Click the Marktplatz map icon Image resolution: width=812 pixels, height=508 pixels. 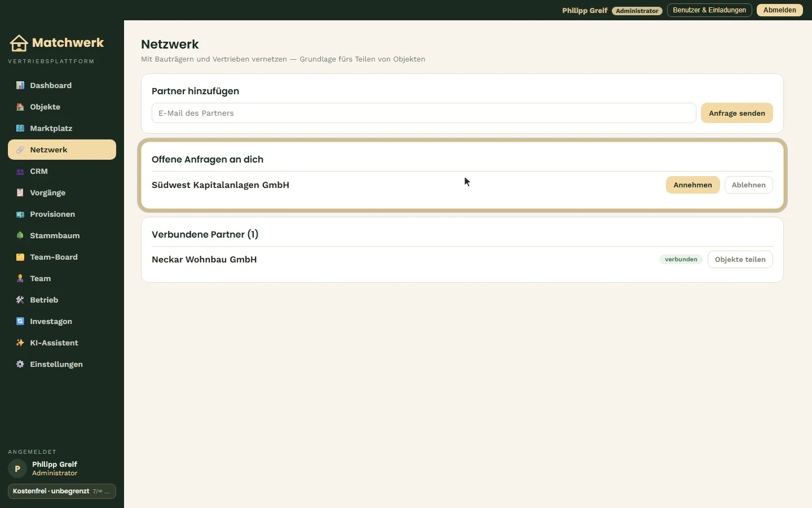click(x=20, y=128)
